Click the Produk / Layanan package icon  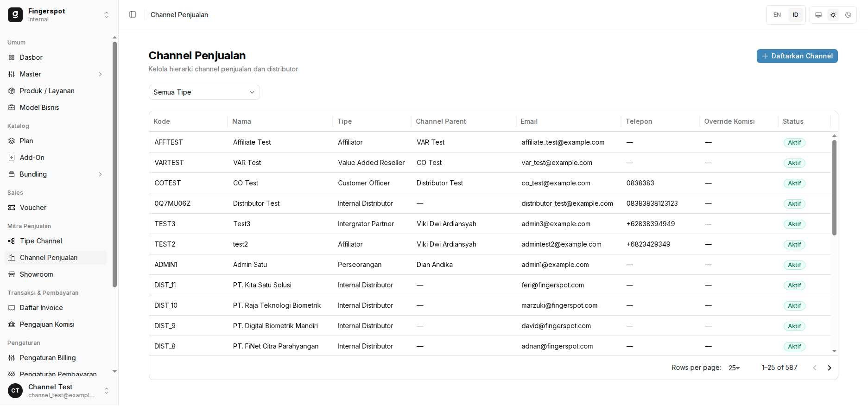12,91
